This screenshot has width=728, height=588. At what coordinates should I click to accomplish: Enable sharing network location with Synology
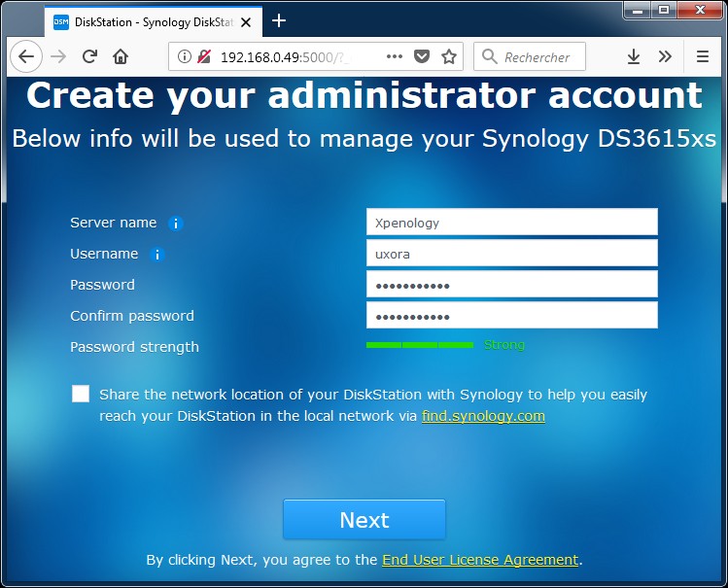coord(81,394)
